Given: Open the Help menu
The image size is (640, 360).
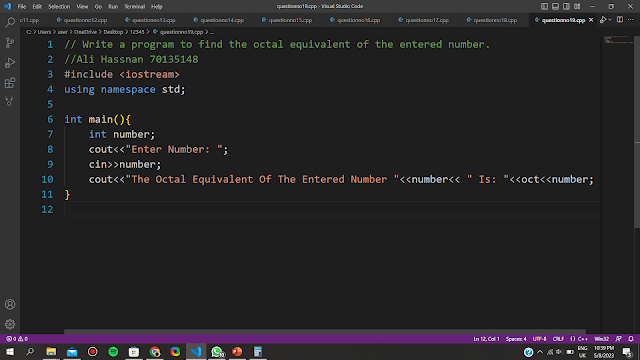Looking at the screenshot, I should [157, 7].
